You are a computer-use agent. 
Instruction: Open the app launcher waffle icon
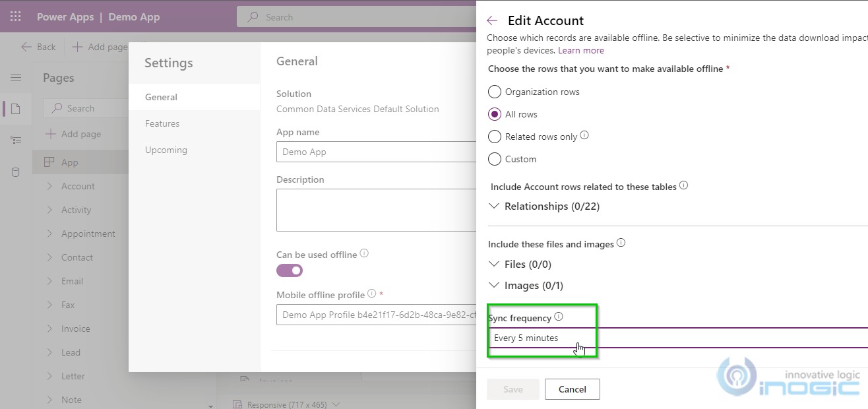tap(16, 16)
